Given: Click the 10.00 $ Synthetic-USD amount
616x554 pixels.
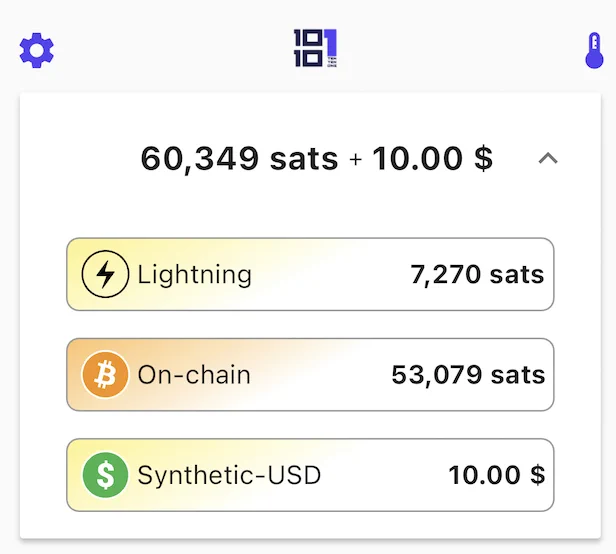Looking at the screenshot, I should [x=496, y=475].
